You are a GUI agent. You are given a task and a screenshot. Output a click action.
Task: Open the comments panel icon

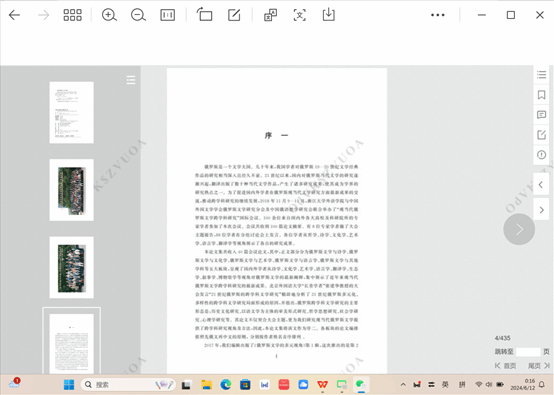(541, 115)
